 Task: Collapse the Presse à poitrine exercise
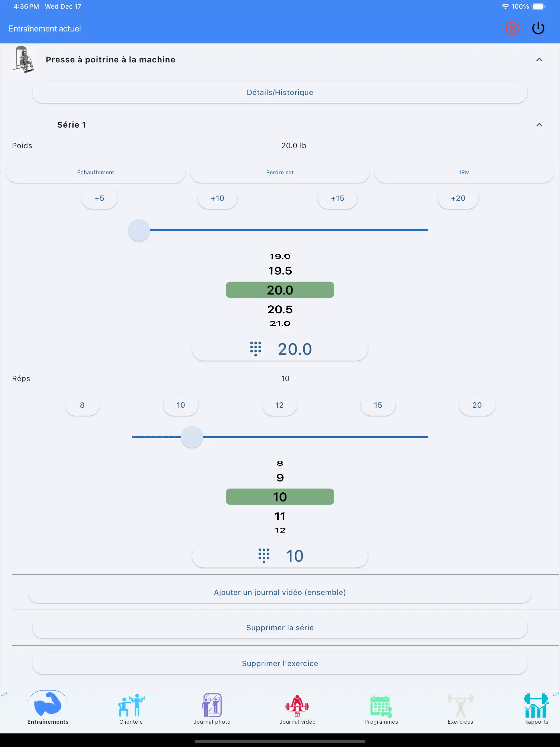539,60
